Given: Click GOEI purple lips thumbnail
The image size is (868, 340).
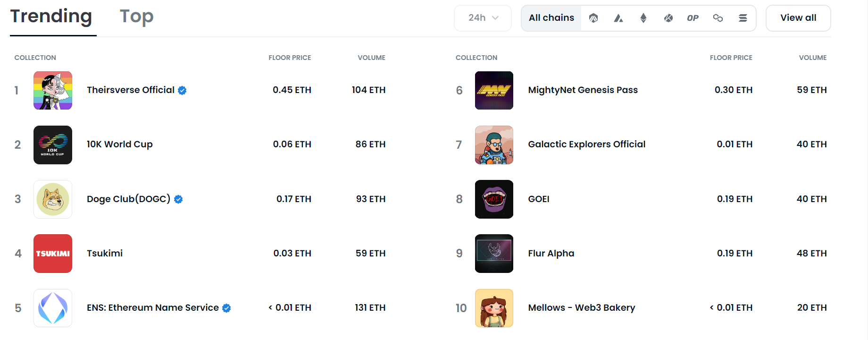Looking at the screenshot, I should [494, 199].
